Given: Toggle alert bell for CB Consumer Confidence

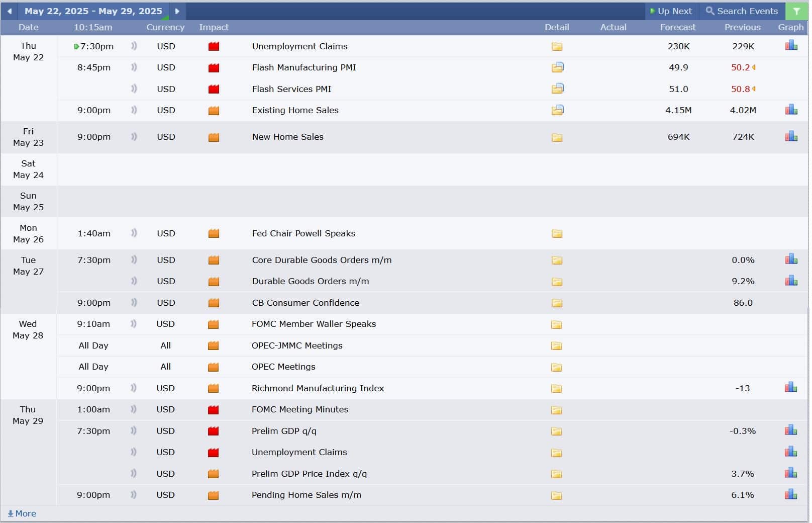Looking at the screenshot, I should tap(134, 303).
